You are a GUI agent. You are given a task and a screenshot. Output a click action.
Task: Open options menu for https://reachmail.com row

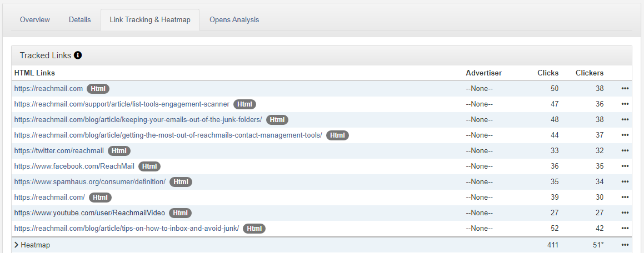point(625,89)
